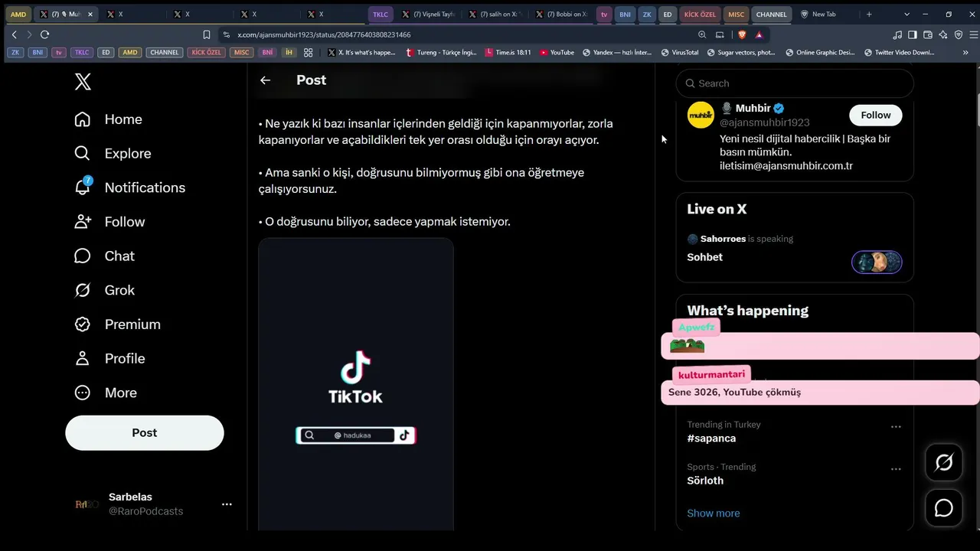Click the Sohbet space participants avatars

877,262
